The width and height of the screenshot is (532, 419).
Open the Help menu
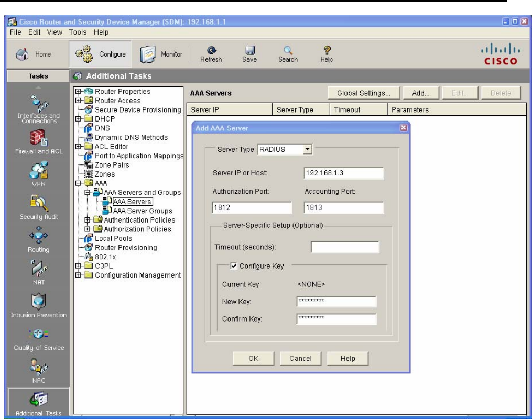tap(101, 32)
